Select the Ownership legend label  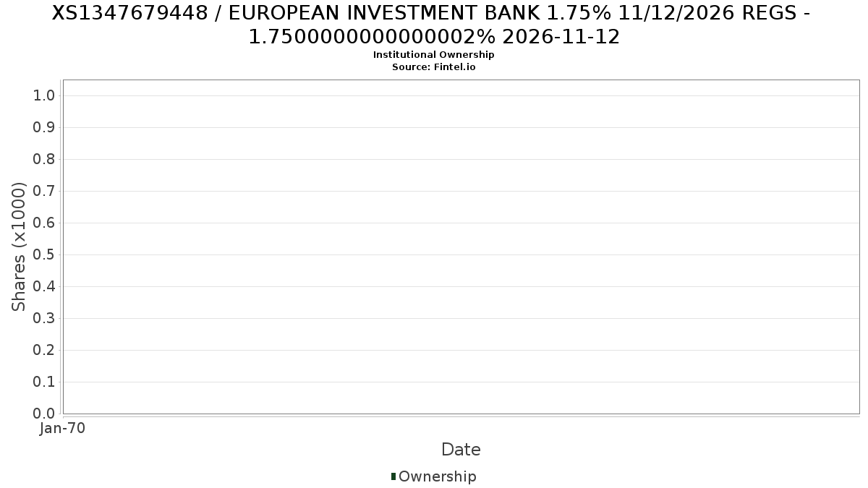437,476
